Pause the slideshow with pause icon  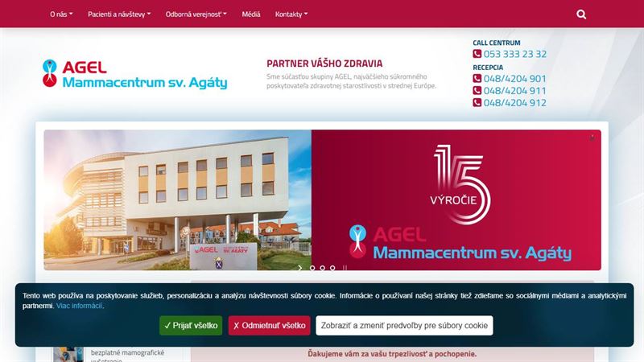345,268
